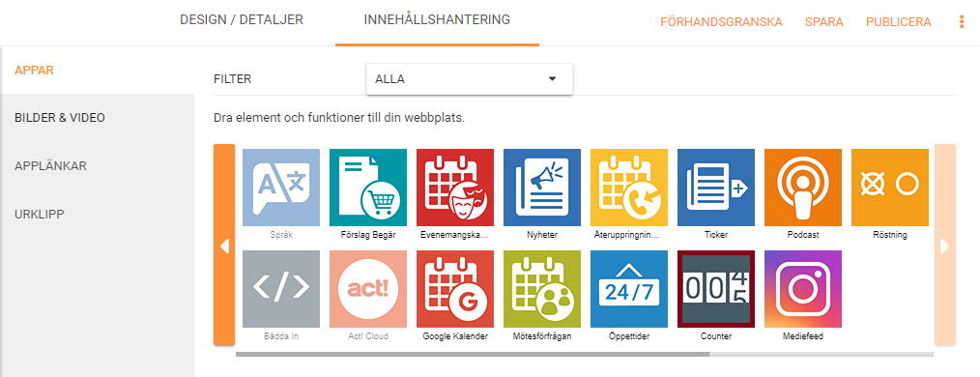The height and width of the screenshot is (377, 980).
Task: Select the Mediefeed Instagram icon
Action: point(803,289)
